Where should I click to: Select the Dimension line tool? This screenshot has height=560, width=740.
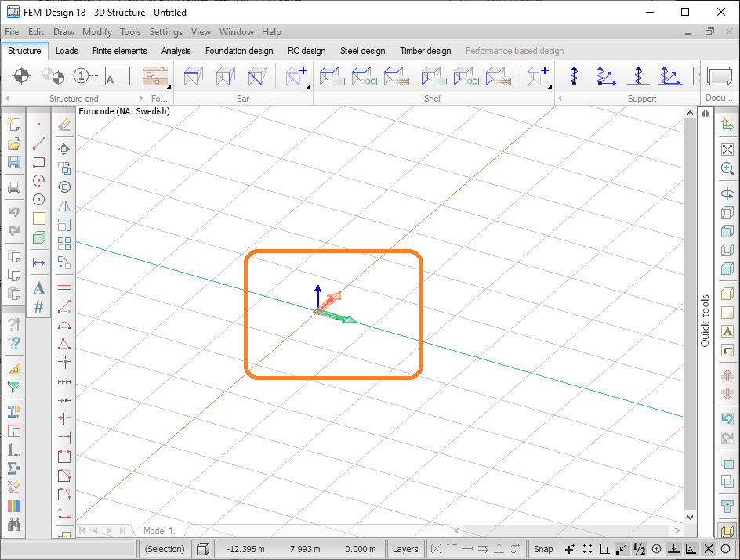click(x=38, y=262)
